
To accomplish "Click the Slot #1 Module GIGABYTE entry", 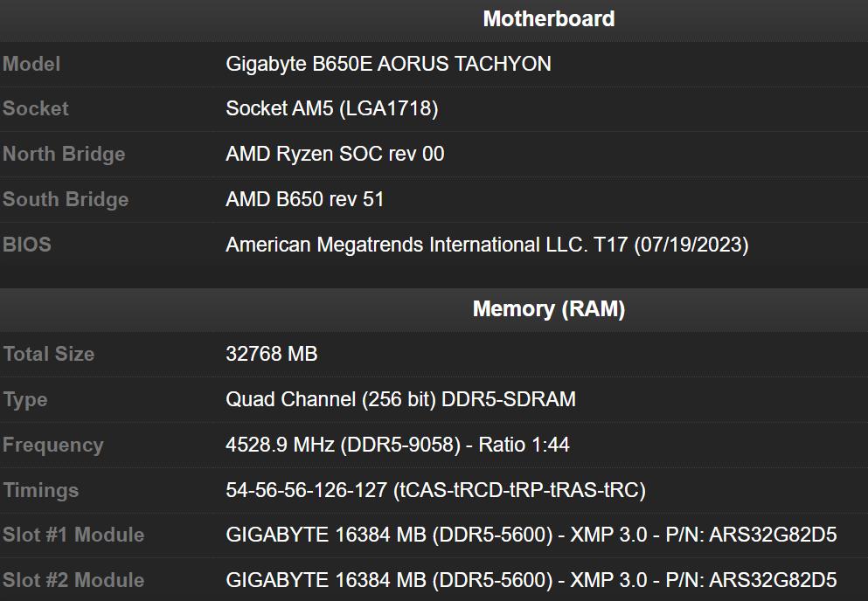I will [531, 535].
